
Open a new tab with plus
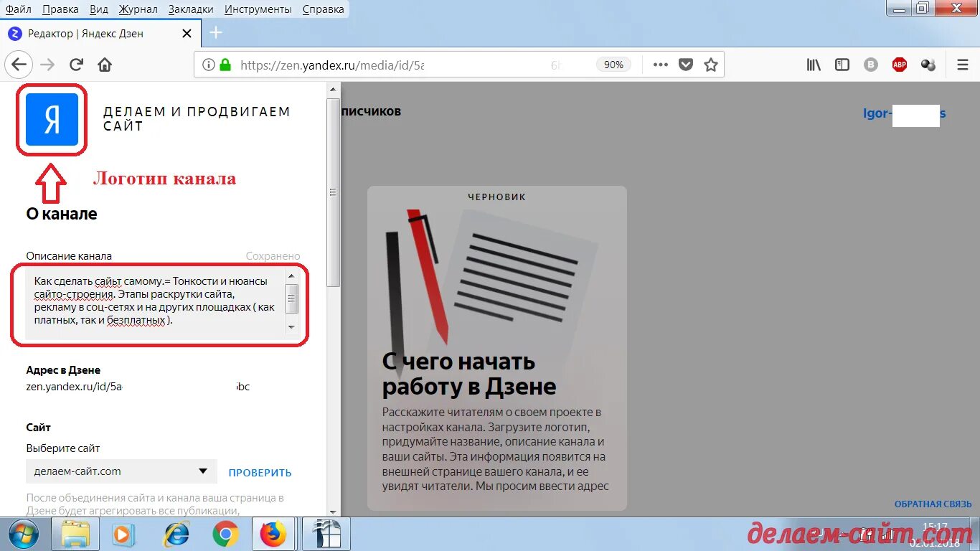(x=216, y=32)
